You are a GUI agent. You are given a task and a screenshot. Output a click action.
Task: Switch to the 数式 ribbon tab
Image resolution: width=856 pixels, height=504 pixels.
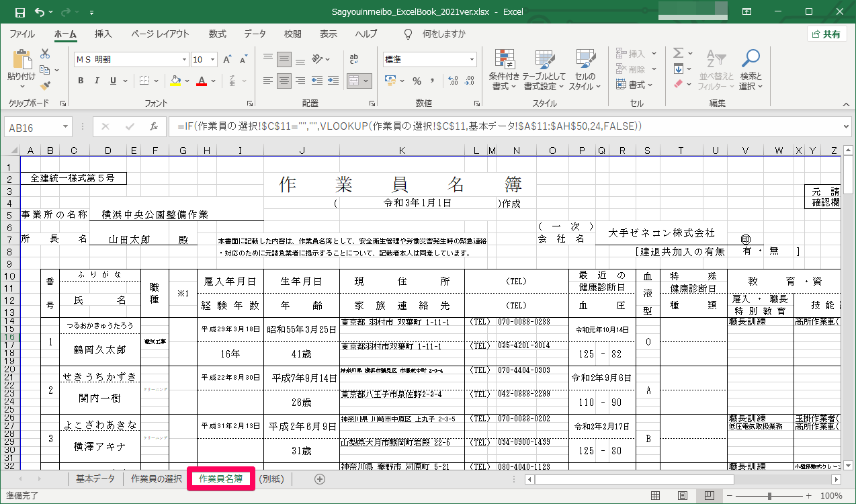(x=218, y=34)
